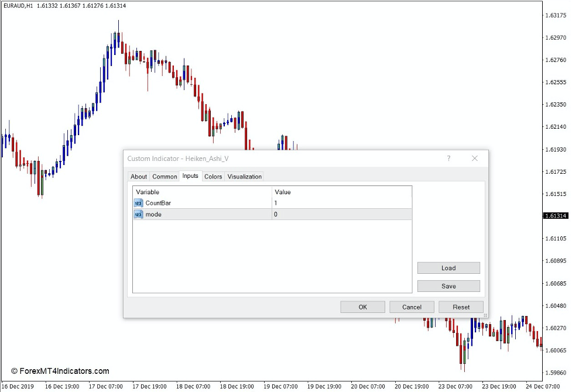The image size is (572, 392).
Task: Click the numeric input icon beside mode
Action: pyautogui.click(x=138, y=214)
